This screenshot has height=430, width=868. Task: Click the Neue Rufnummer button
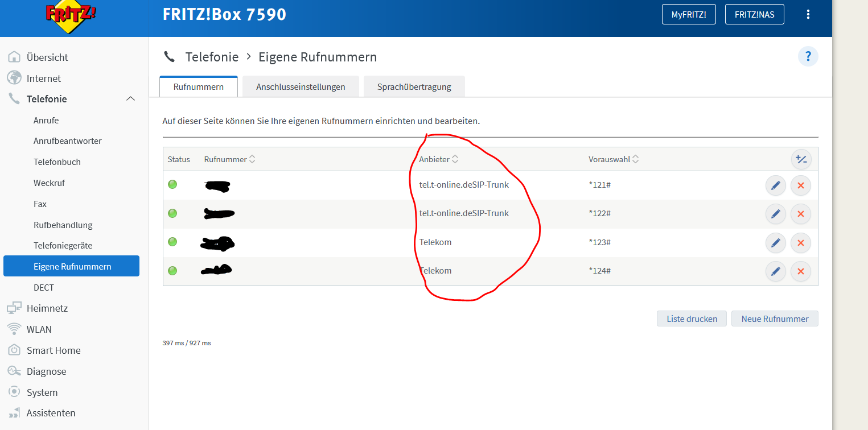coord(775,319)
